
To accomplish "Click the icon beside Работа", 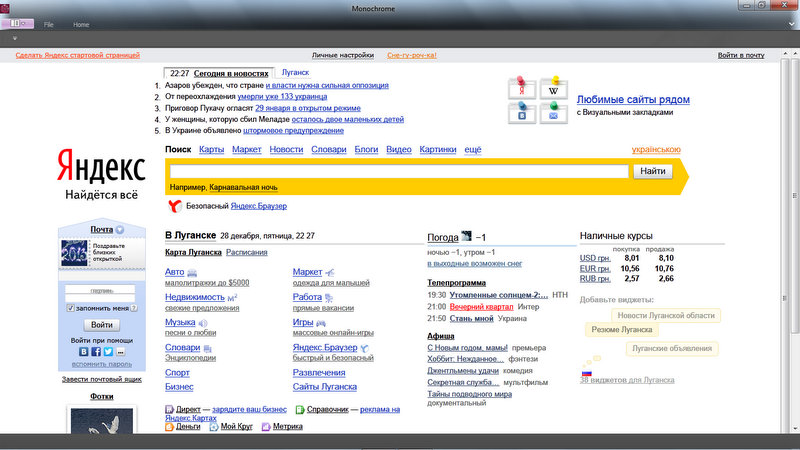I will click(x=329, y=297).
